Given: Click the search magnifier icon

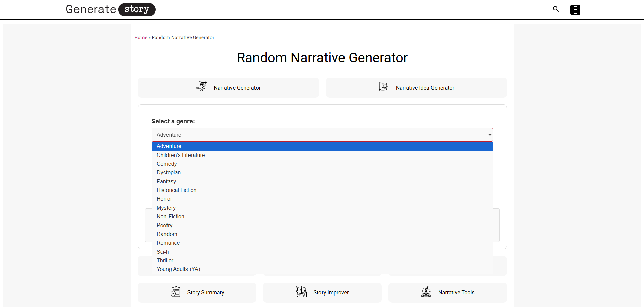Looking at the screenshot, I should click(x=556, y=9).
